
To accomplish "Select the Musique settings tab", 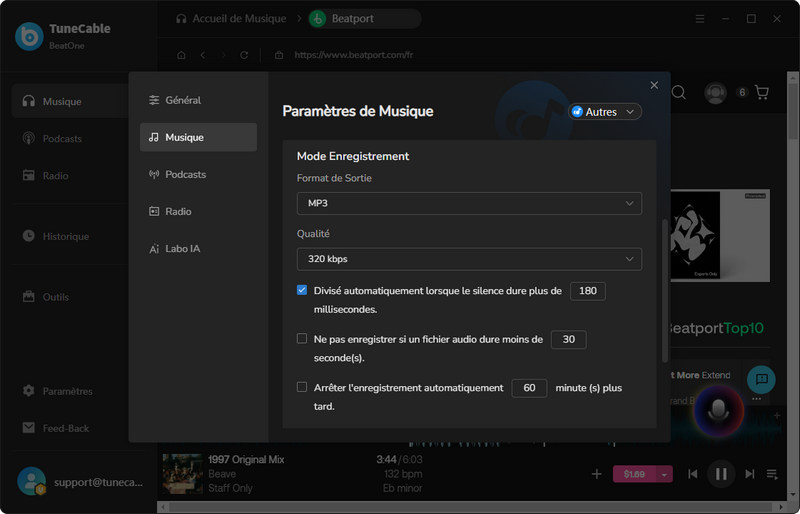I will pyautogui.click(x=198, y=137).
